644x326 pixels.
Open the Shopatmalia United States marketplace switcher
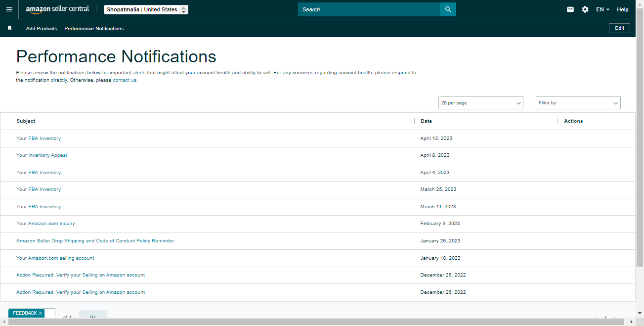pyautogui.click(x=146, y=9)
